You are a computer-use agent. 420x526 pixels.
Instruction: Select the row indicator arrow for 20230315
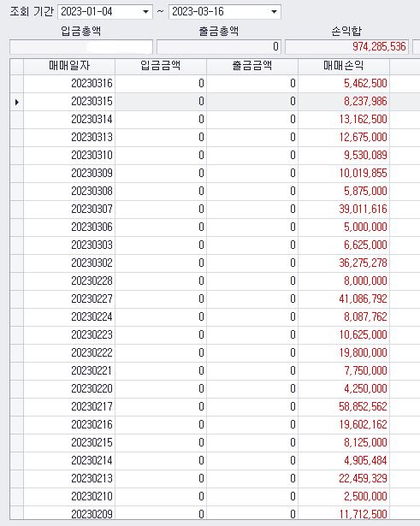17,102
